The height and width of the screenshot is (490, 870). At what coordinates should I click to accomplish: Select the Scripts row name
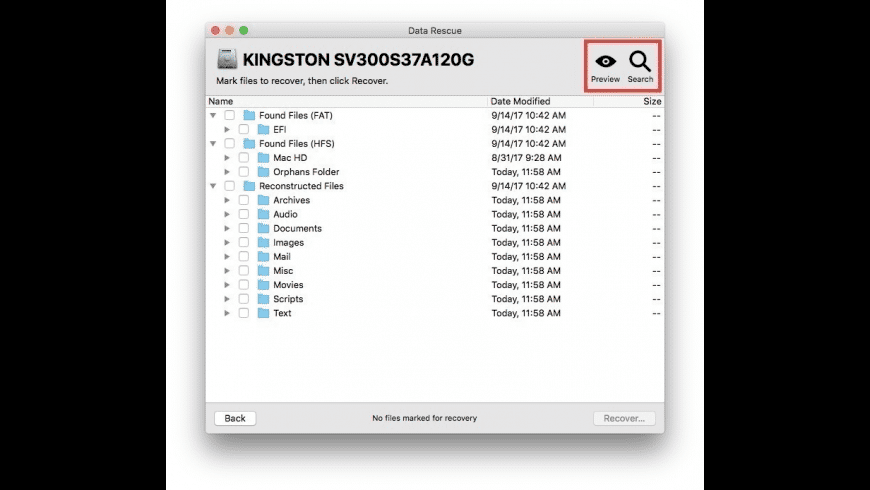[288, 299]
